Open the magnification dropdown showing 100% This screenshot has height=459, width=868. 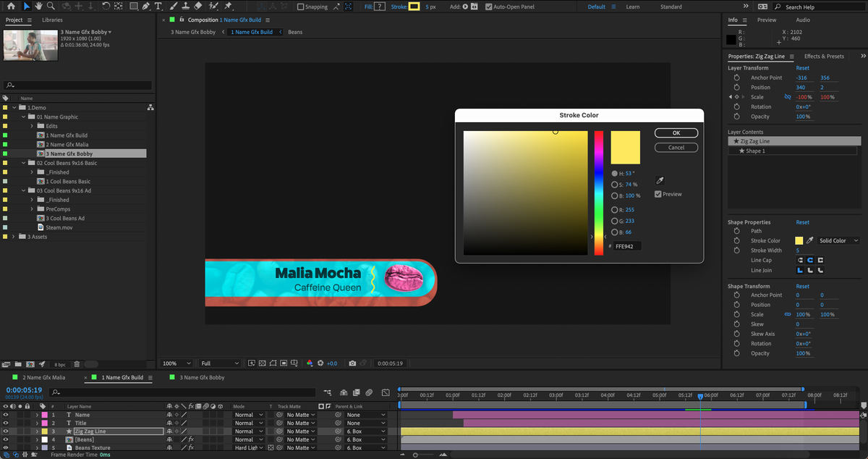(175, 363)
